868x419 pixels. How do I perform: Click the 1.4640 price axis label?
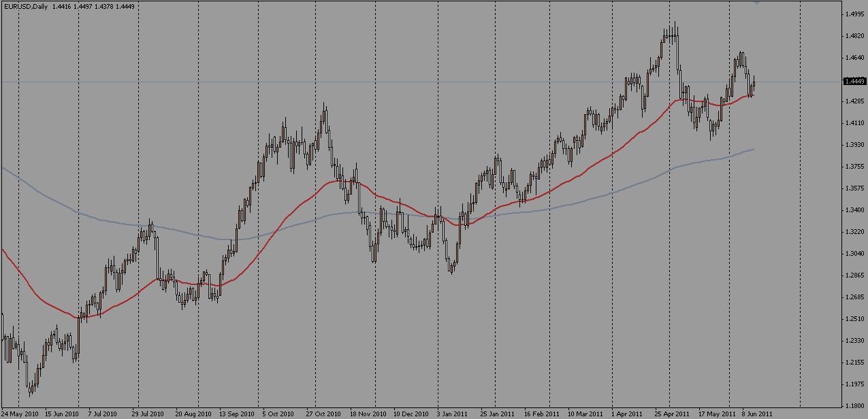point(855,58)
